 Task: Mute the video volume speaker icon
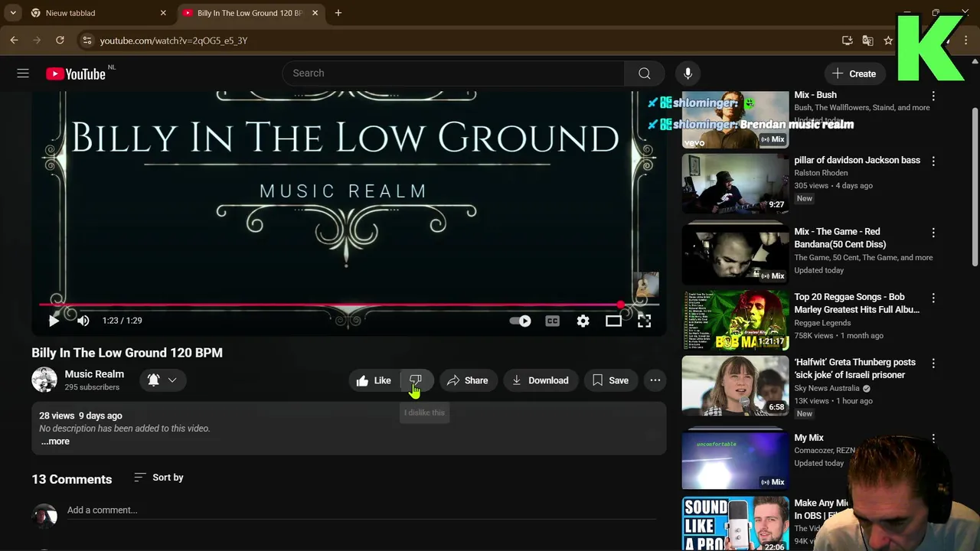point(83,321)
